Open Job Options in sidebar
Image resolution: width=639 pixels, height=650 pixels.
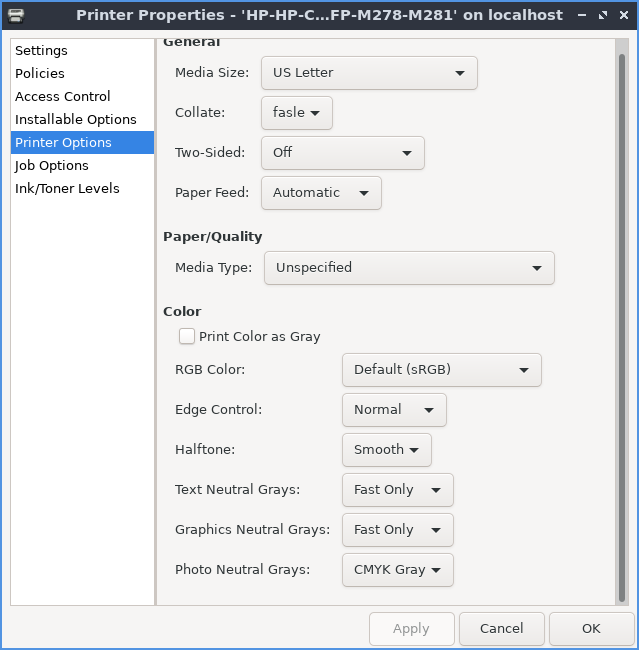pyautogui.click(x=52, y=166)
